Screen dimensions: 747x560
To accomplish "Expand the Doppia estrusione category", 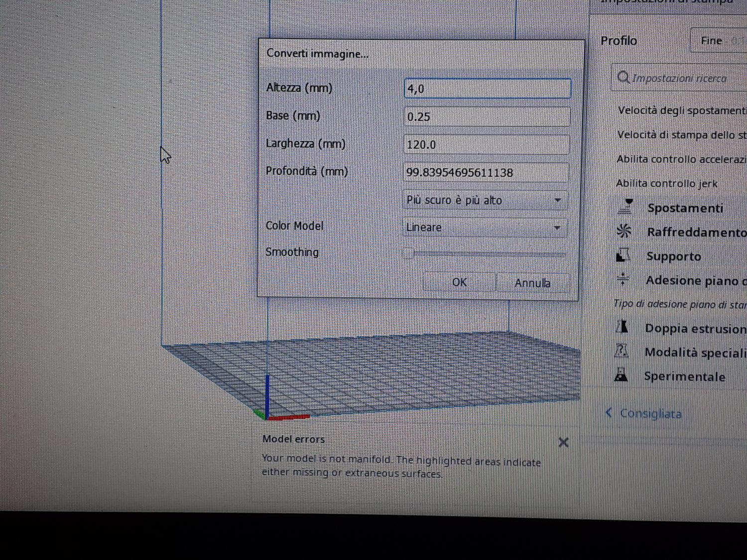I will click(x=695, y=329).
